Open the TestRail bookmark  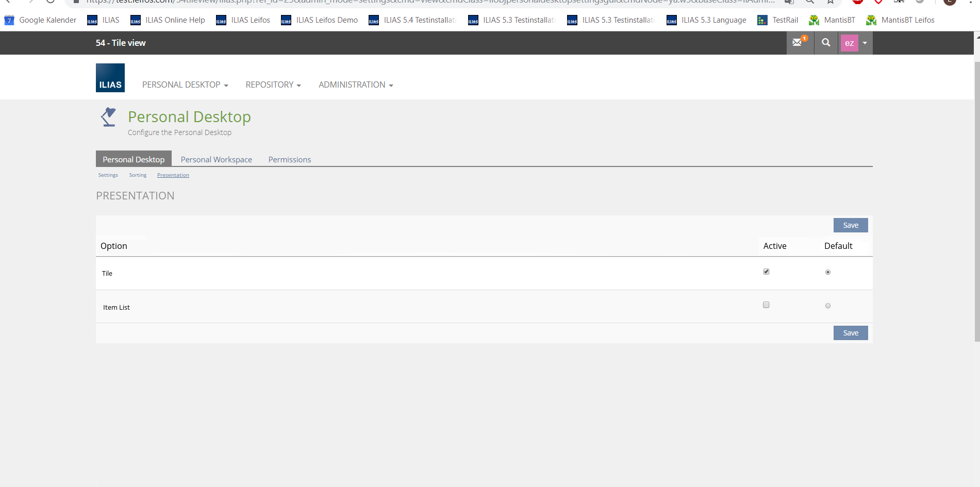point(778,20)
